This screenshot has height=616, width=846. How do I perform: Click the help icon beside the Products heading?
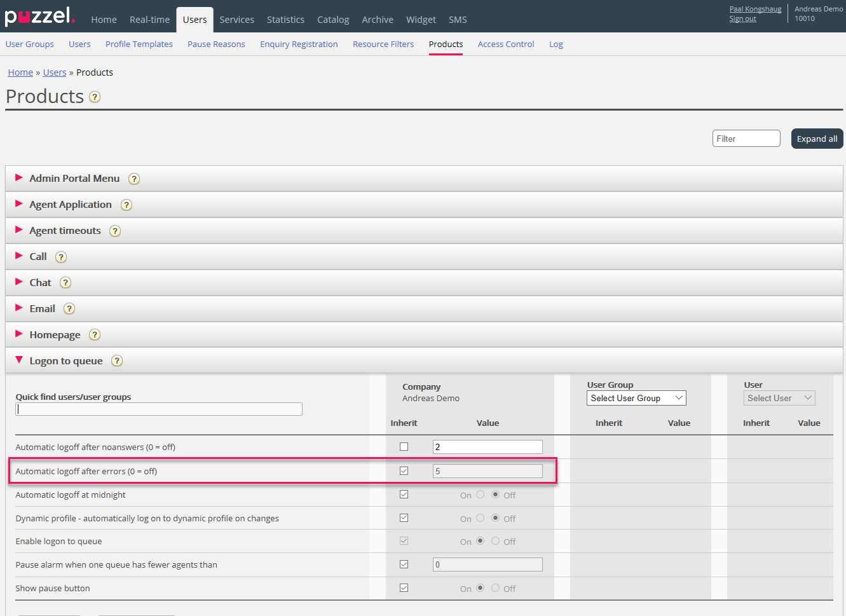pos(95,97)
